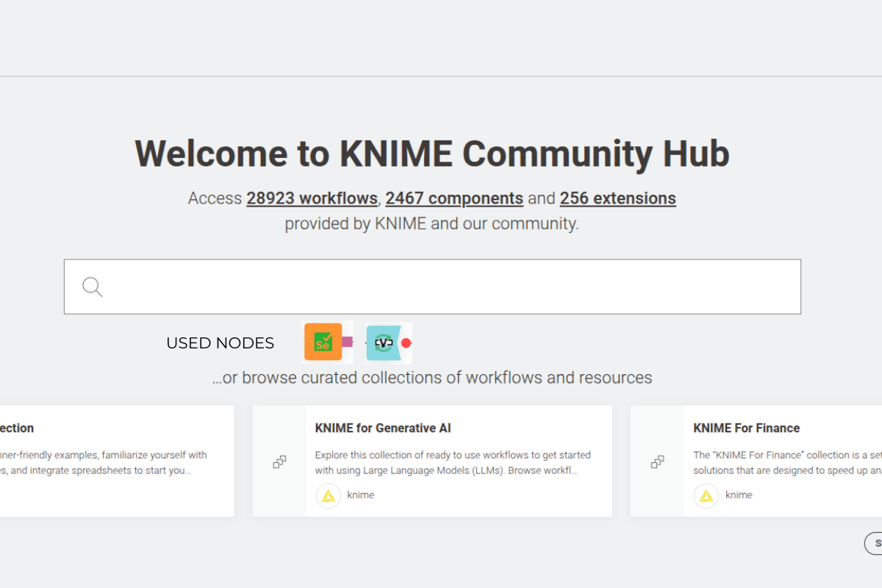Open knime avatar on Generative AI card

pos(329,495)
